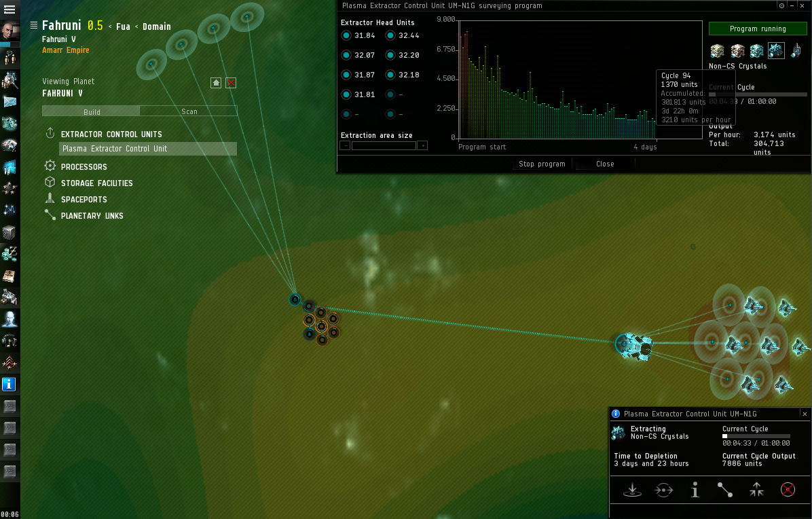
Task: Toggle extractor head 32.44
Action: (390, 35)
